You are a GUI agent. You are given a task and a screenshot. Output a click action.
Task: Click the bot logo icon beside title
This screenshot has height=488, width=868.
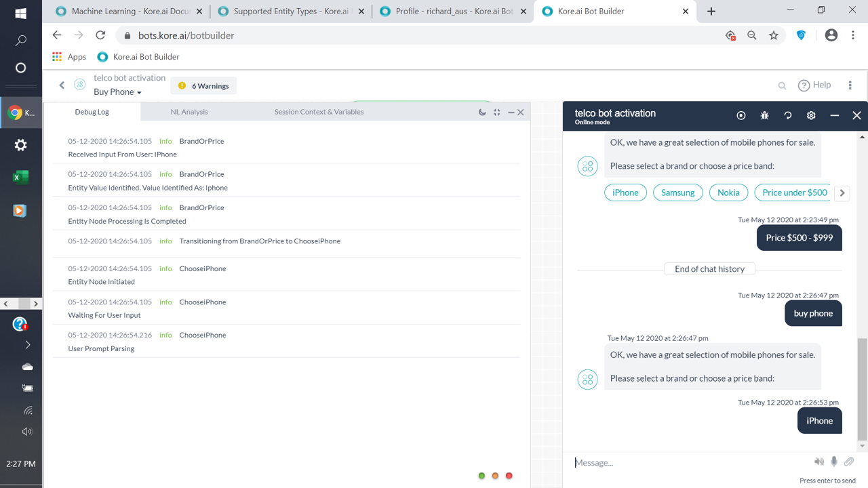coord(80,85)
